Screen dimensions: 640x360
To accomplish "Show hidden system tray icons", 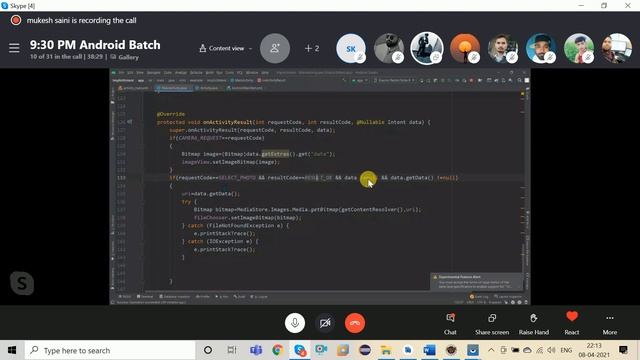I will [x=491, y=350].
